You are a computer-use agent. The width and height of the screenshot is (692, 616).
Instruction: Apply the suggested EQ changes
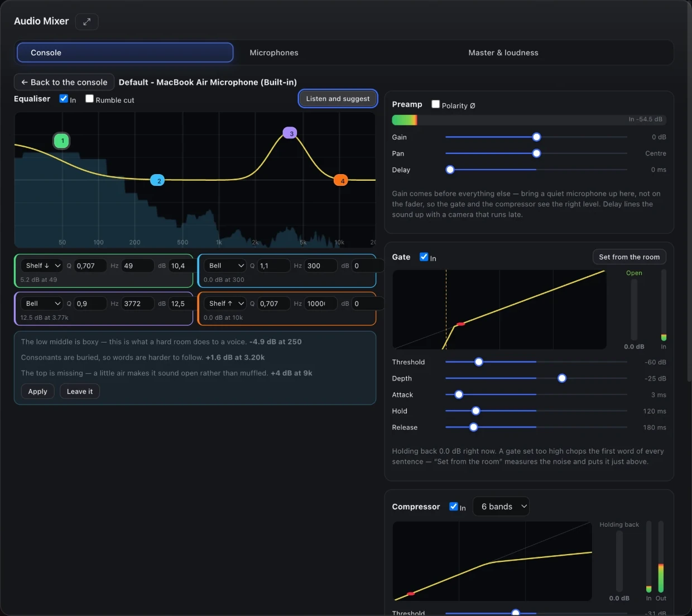38,392
